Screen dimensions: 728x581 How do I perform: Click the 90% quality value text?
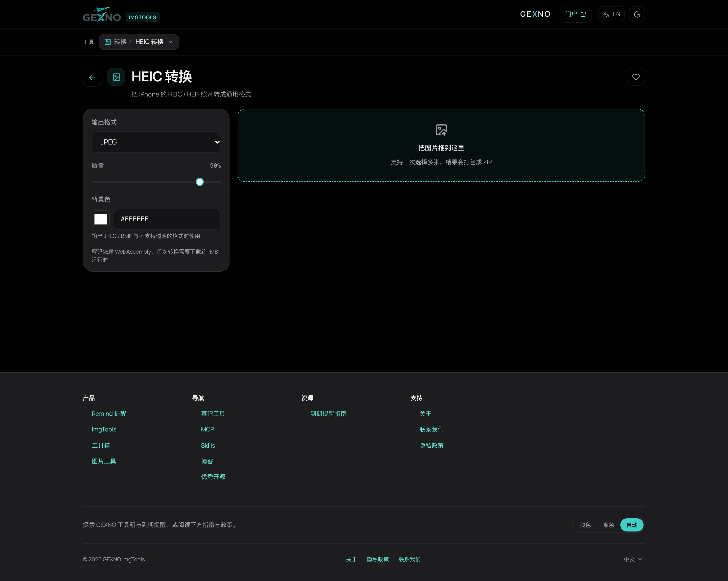[x=215, y=166]
